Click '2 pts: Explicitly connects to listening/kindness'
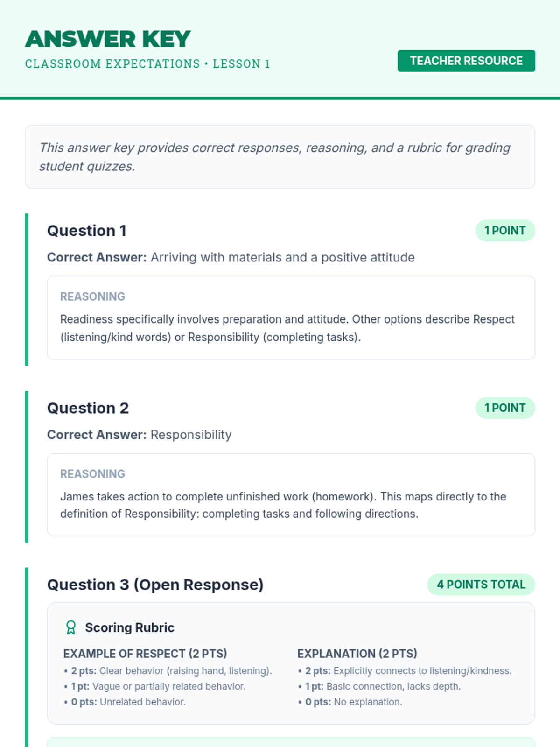This screenshot has width=560, height=747. coord(408,671)
